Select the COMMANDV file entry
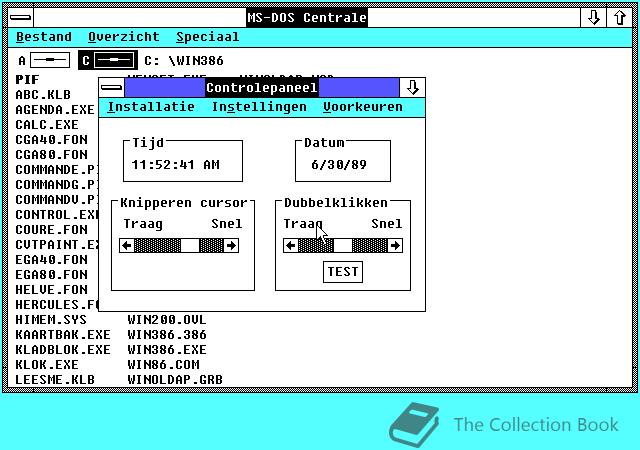640x450 pixels. coord(56,200)
